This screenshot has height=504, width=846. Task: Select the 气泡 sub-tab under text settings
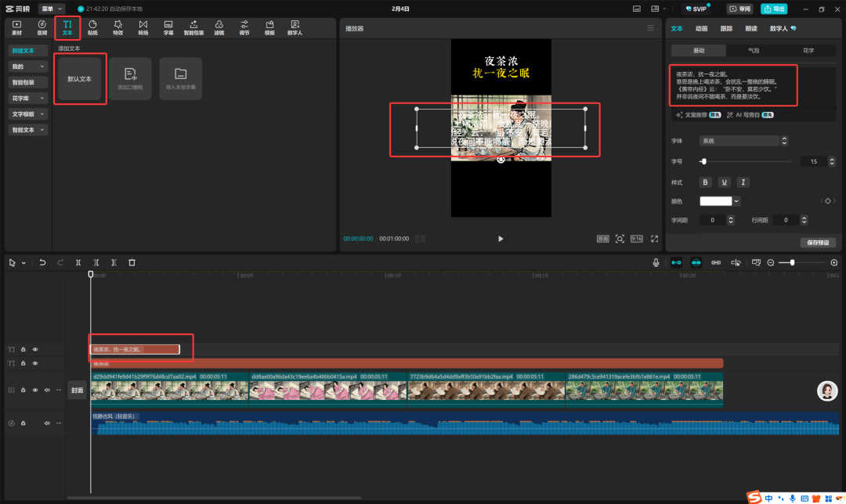pyautogui.click(x=753, y=50)
